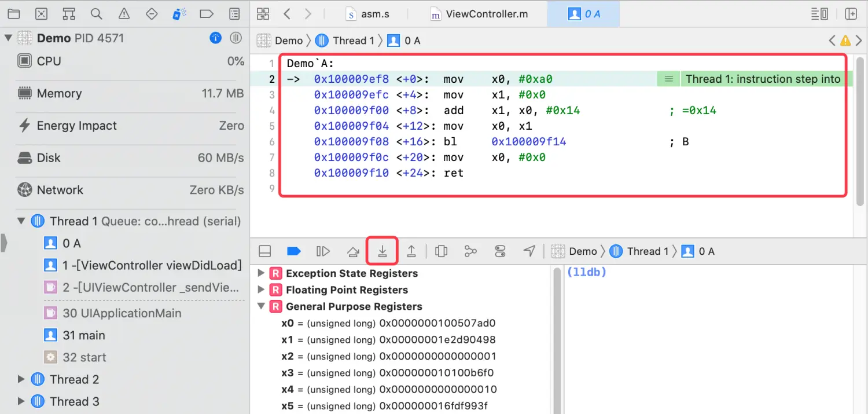The width and height of the screenshot is (868, 414).
Task: Deactivate breakpoints toggle
Action: [x=294, y=251]
